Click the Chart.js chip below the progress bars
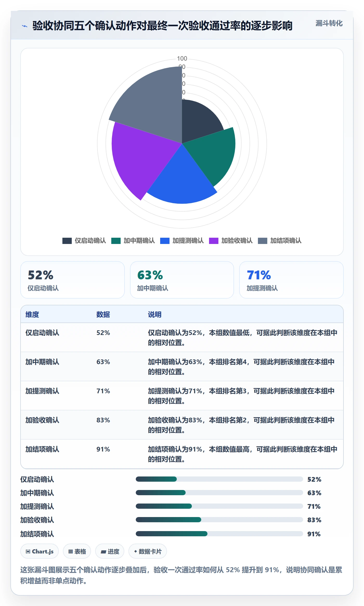 pos(40,551)
